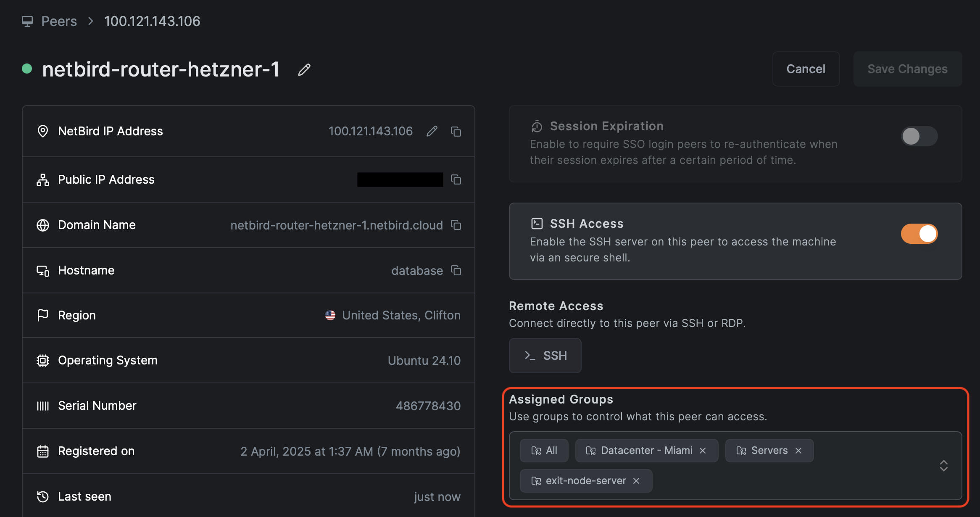
Task: Click the All group tag
Action: (544, 451)
